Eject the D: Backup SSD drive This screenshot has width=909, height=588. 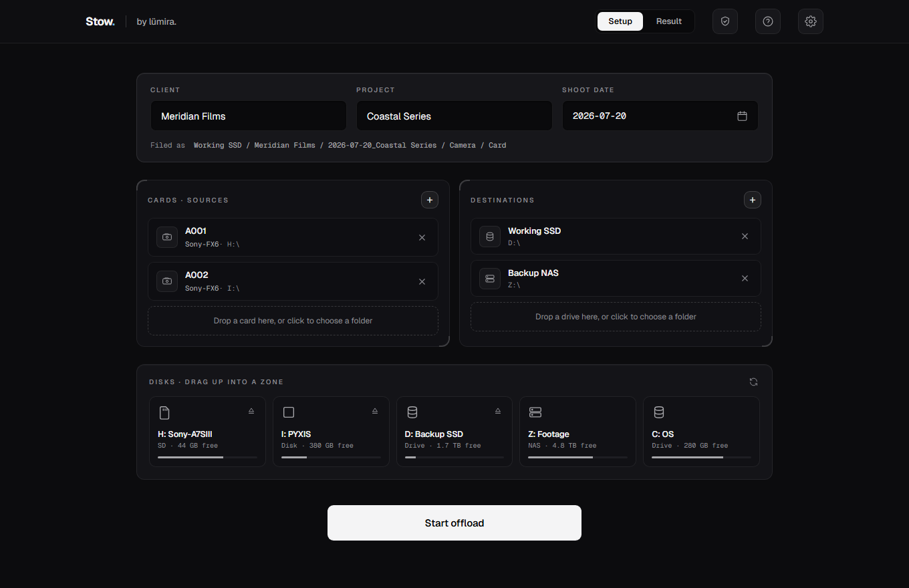click(498, 412)
